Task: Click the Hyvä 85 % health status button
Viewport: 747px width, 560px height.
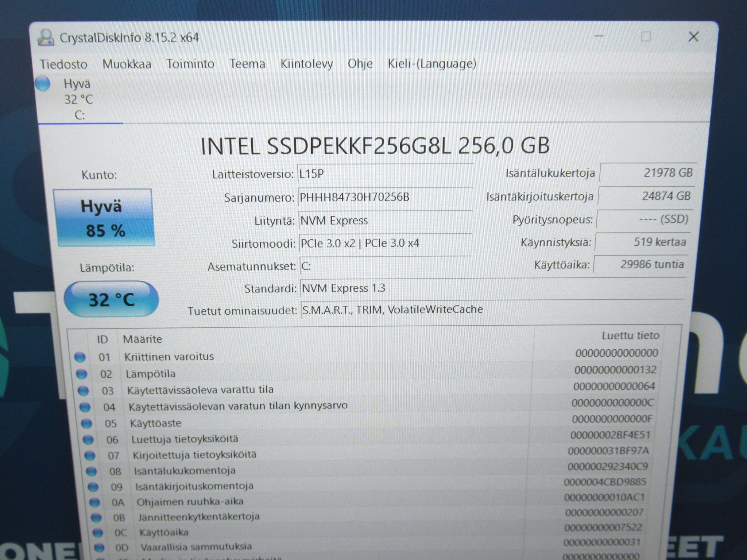Action: (x=104, y=218)
